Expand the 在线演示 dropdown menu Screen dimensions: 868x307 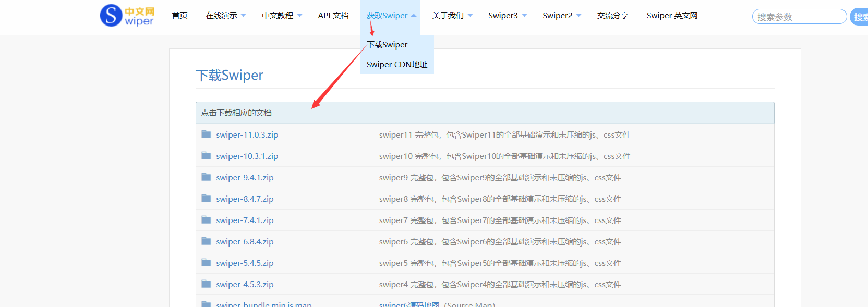tap(226, 16)
